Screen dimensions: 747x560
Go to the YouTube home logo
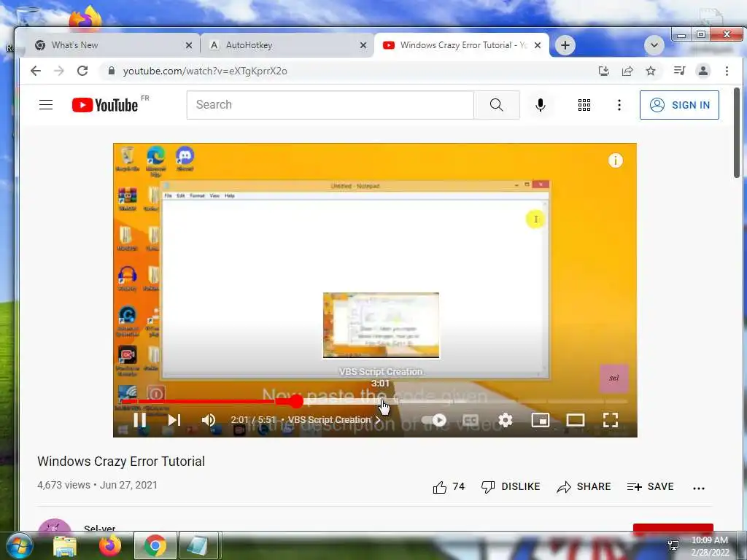coord(105,105)
